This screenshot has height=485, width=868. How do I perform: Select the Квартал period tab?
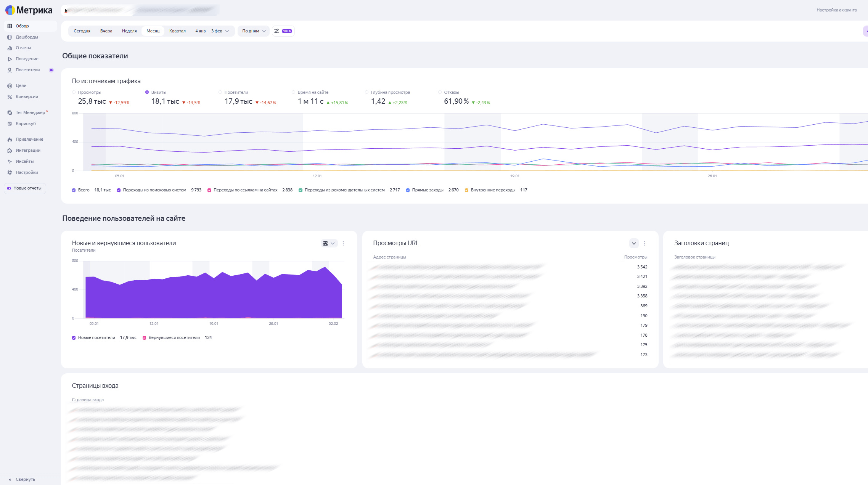(x=177, y=31)
